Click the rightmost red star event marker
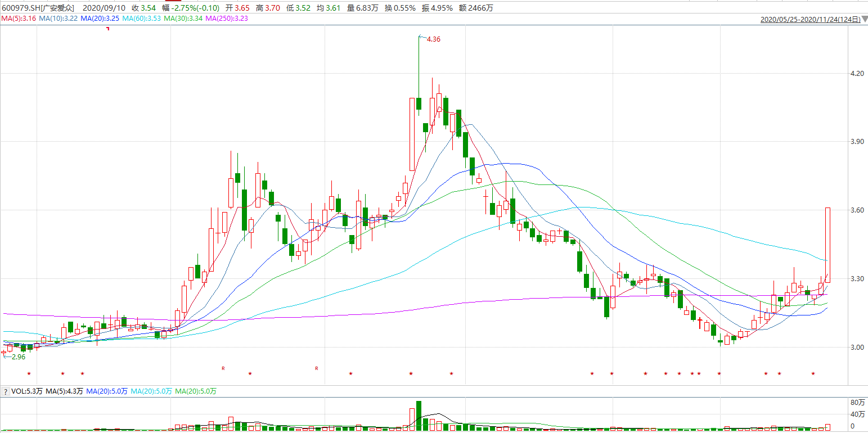 tap(813, 373)
